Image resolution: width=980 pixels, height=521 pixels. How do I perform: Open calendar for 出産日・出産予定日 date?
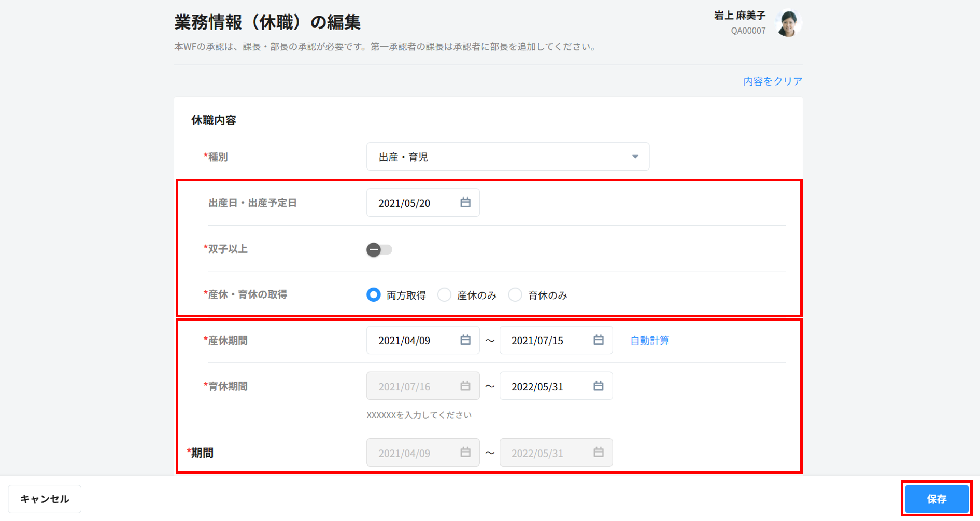(x=465, y=203)
